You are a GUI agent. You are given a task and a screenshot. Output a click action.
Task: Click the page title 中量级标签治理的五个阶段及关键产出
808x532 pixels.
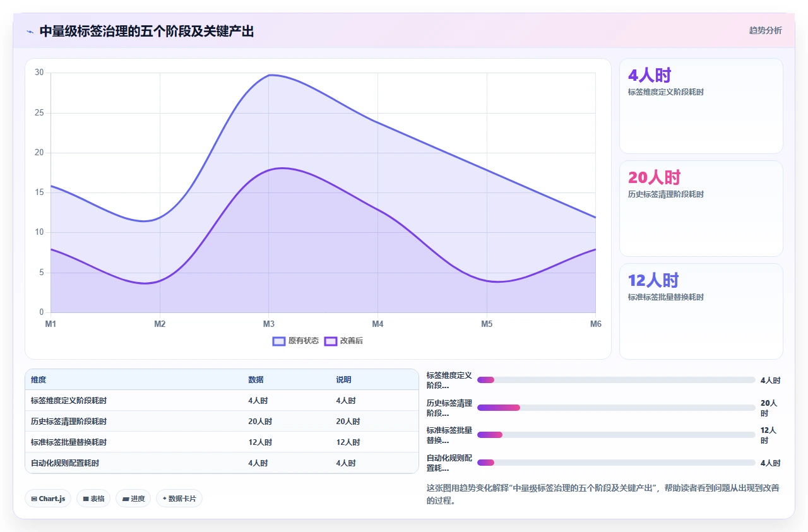[x=146, y=32]
